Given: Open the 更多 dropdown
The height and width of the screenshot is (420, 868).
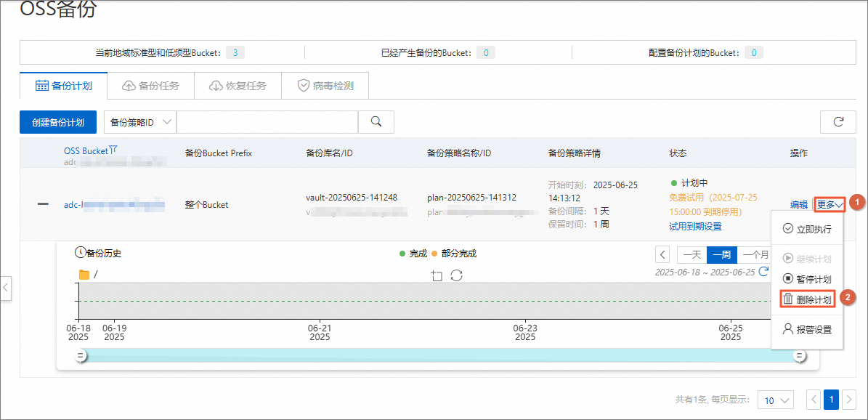Looking at the screenshot, I should [830, 204].
